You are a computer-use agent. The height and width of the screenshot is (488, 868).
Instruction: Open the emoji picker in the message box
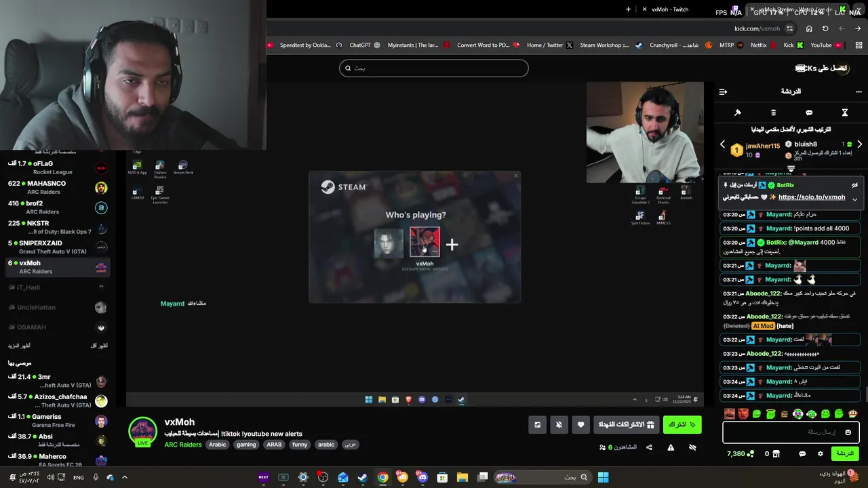click(x=848, y=432)
